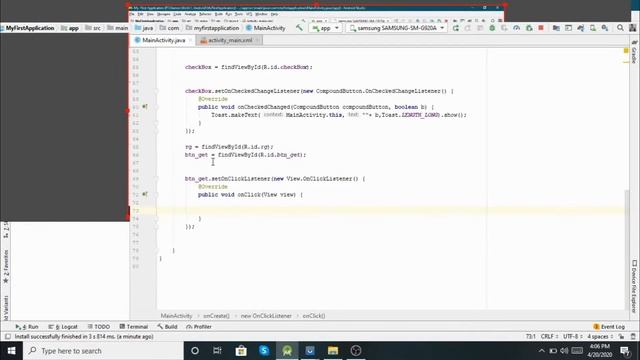Click the app module breadcrumb
Viewport: 640px width, 360px height.
70,28
